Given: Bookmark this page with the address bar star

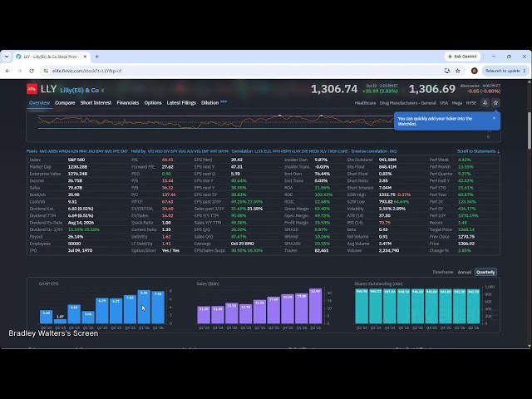Looking at the screenshot, I should [458, 71].
